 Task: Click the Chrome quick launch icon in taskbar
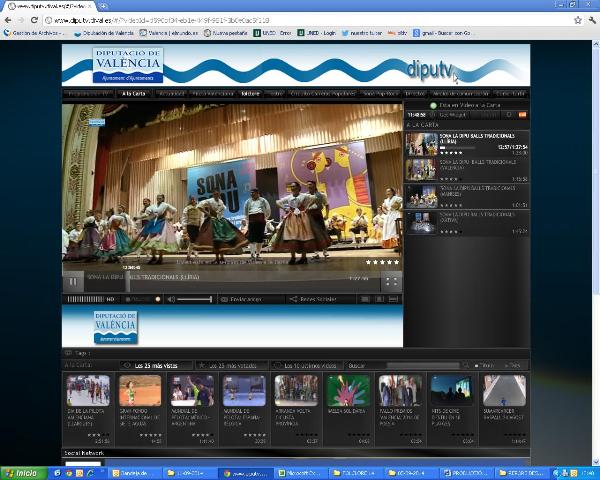[x=69, y=473]
